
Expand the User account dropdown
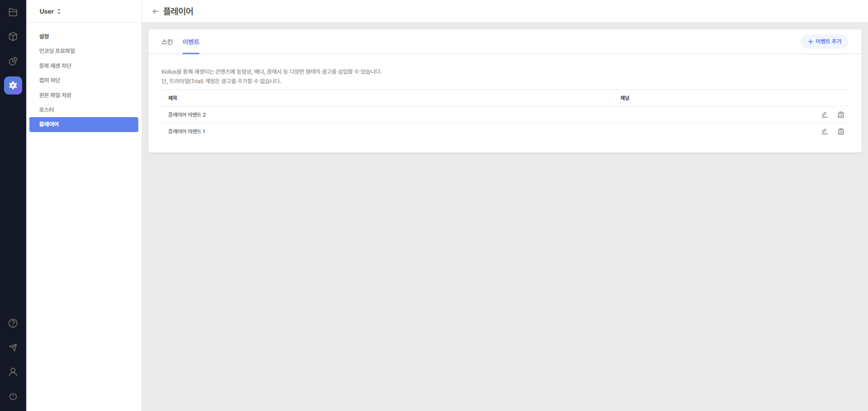tap(50, 11)
